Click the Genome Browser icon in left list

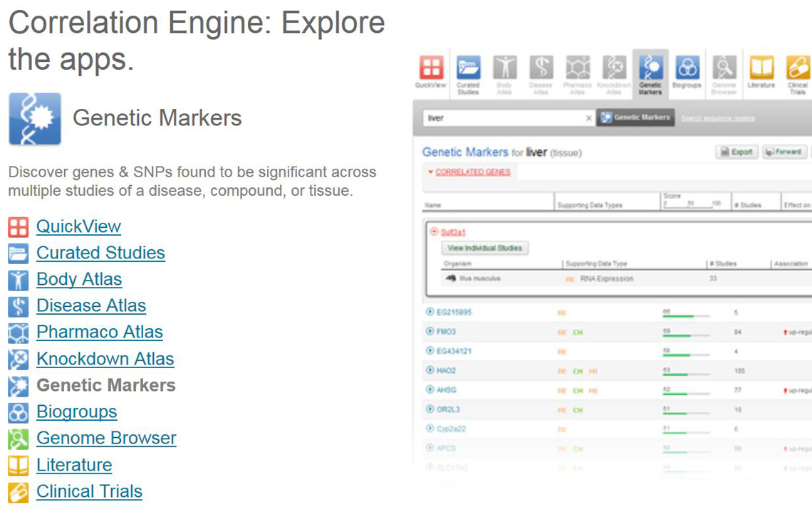(19, 439)
